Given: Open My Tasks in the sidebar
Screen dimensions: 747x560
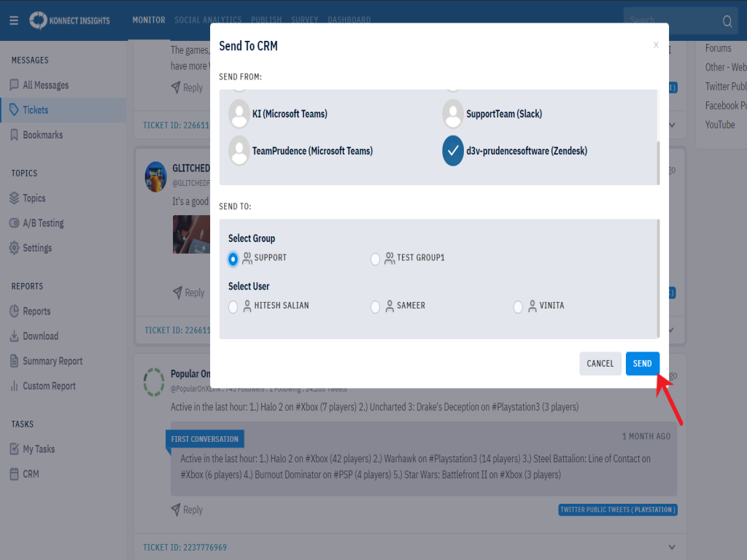Looking at the screenshot, I should point(38,449).
